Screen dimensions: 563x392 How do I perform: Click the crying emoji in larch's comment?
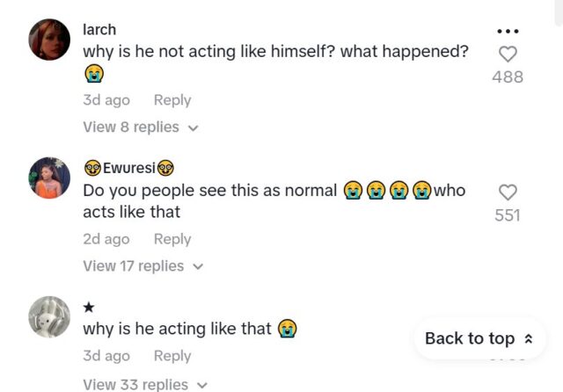click(x=94, y=75)
